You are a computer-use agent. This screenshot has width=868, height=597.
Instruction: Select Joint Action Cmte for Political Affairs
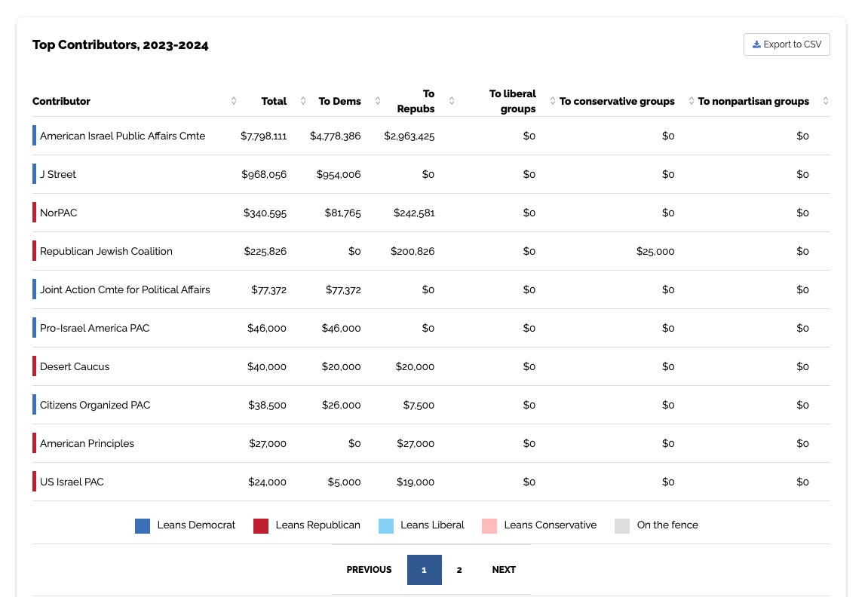(124, 289)
